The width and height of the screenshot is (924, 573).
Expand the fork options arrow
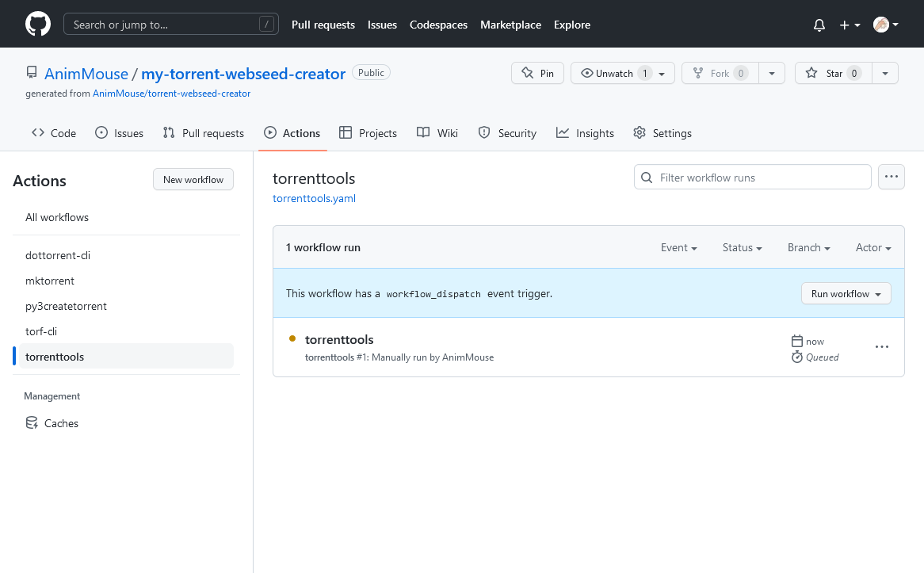(x=772, y=73)
